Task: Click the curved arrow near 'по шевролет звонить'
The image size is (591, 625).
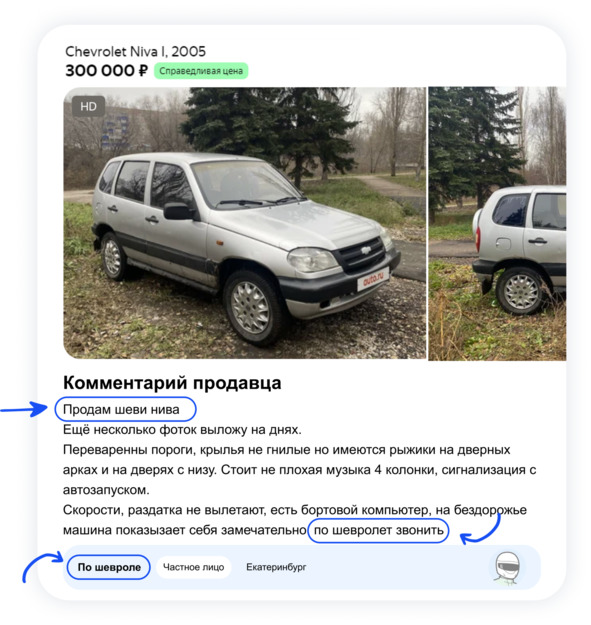Action: 481,529
